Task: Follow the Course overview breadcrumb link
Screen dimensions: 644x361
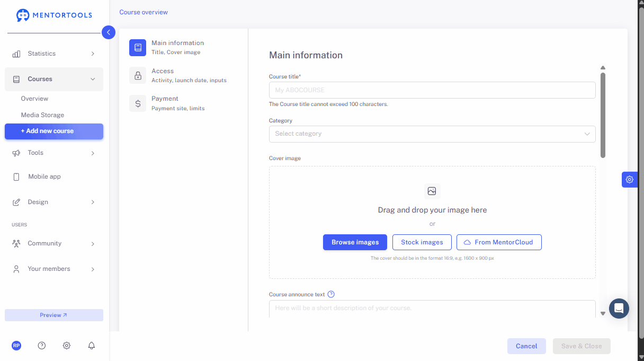Action: [144, 12]
